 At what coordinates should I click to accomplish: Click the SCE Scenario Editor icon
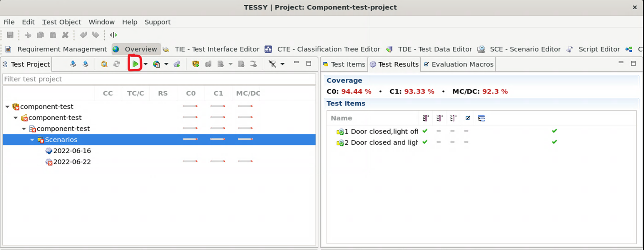pos(481,49)
